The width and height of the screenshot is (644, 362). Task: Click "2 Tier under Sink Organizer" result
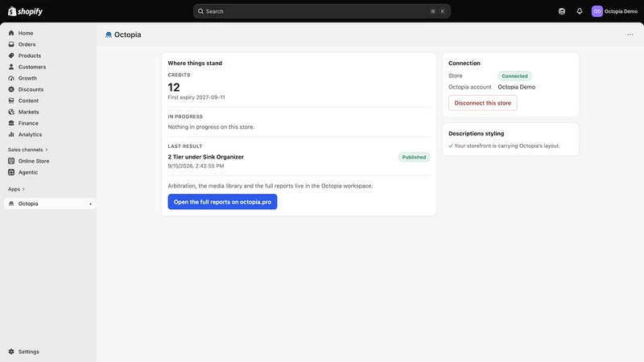point(205,157)
